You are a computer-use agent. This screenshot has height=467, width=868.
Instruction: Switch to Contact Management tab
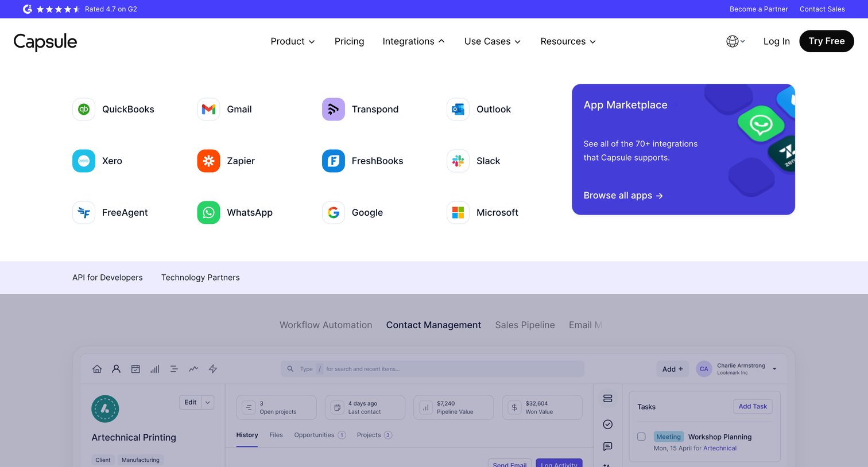pos(433,325)
